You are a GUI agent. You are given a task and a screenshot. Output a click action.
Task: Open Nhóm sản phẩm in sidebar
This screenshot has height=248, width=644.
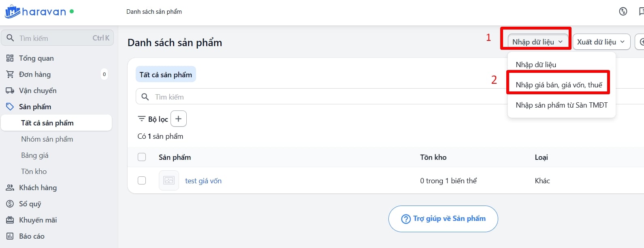pos(47,139)
